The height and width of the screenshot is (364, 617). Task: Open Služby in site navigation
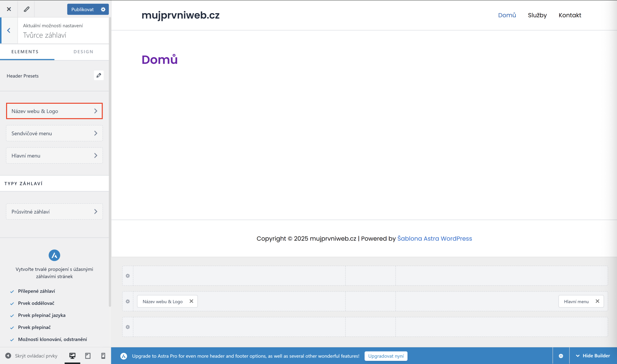tap(537, 15)
